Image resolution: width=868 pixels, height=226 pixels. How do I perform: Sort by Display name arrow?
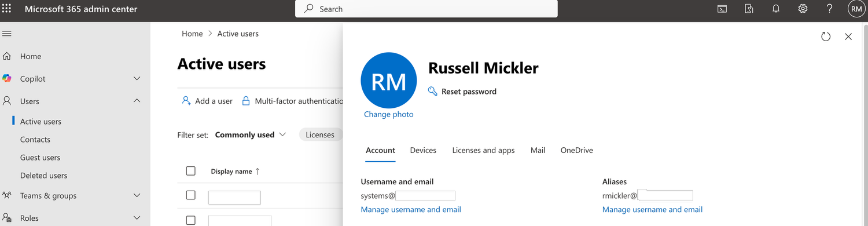tap(258, 172)
